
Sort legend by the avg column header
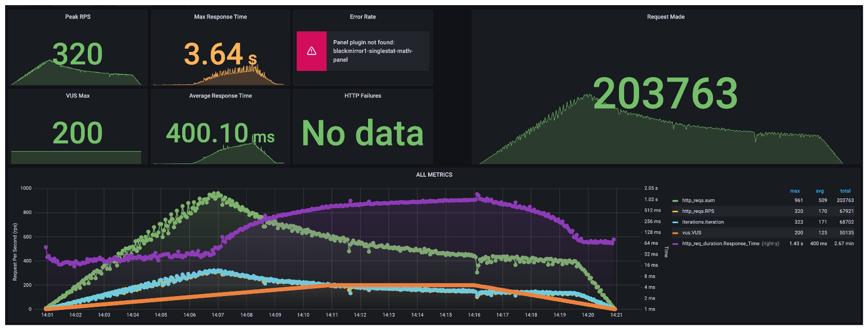819,191
